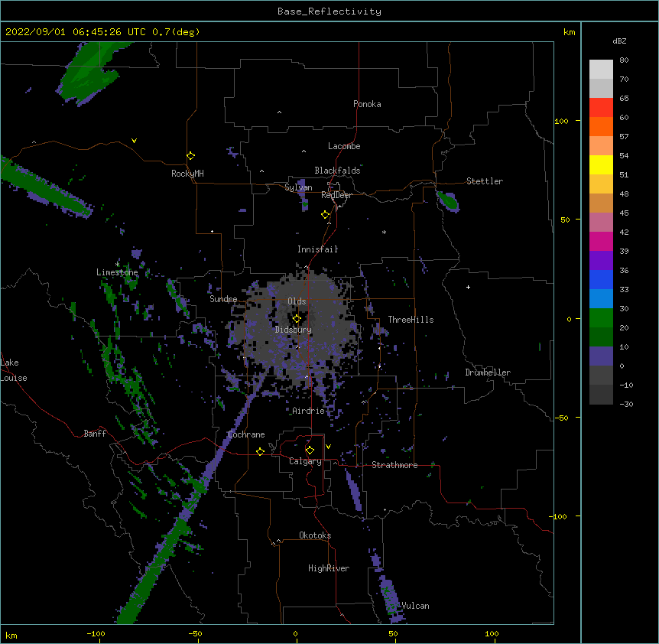Click the ThreeHills label
Image resolution: width=659 pixels, height=644 pixels.
click(411, 320)
